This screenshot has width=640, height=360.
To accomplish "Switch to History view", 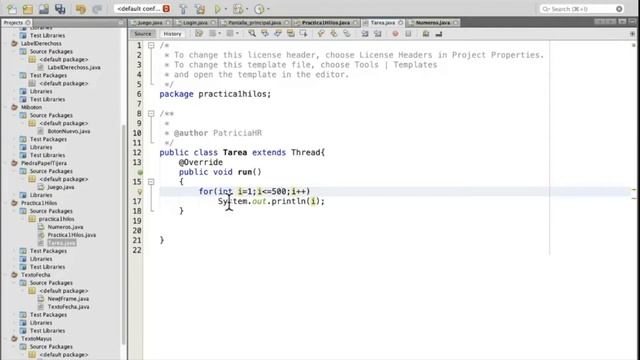I will pyautogui.click(x=172, y=34).
